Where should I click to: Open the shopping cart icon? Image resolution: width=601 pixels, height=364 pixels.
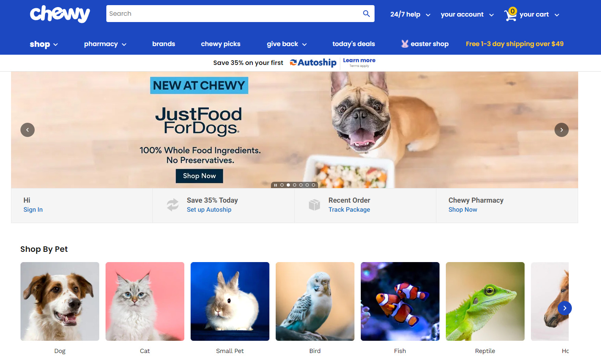coord(510,15)
